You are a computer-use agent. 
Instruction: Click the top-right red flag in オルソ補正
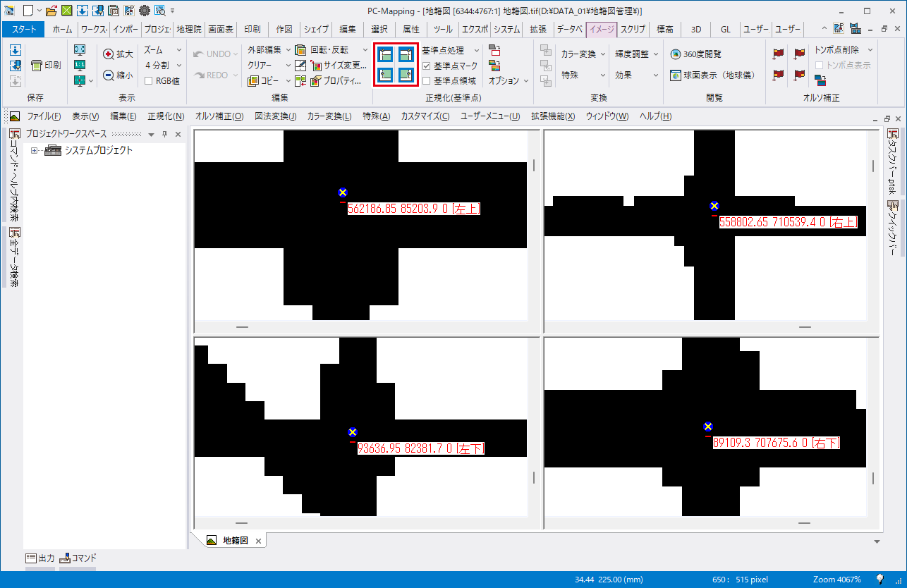(x=800, y=54)
